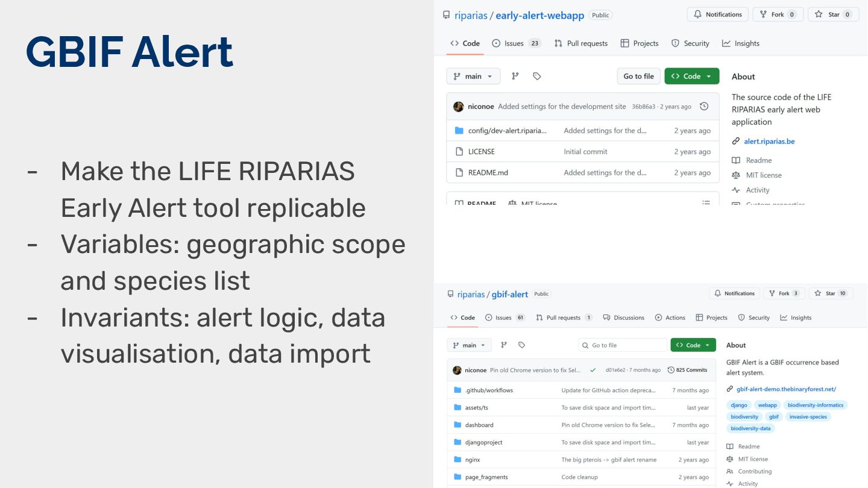Open Security tab in early-alert-webapp repo
The image size is (868, 488).
[x=690, y=43]
